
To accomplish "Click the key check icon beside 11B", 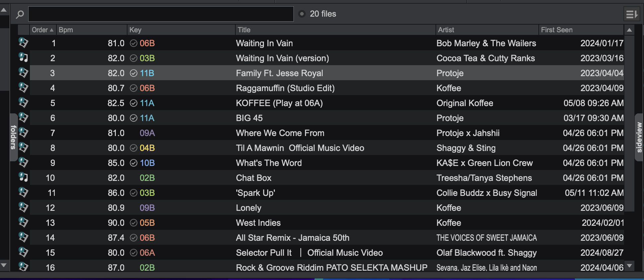I will [133, 73].
